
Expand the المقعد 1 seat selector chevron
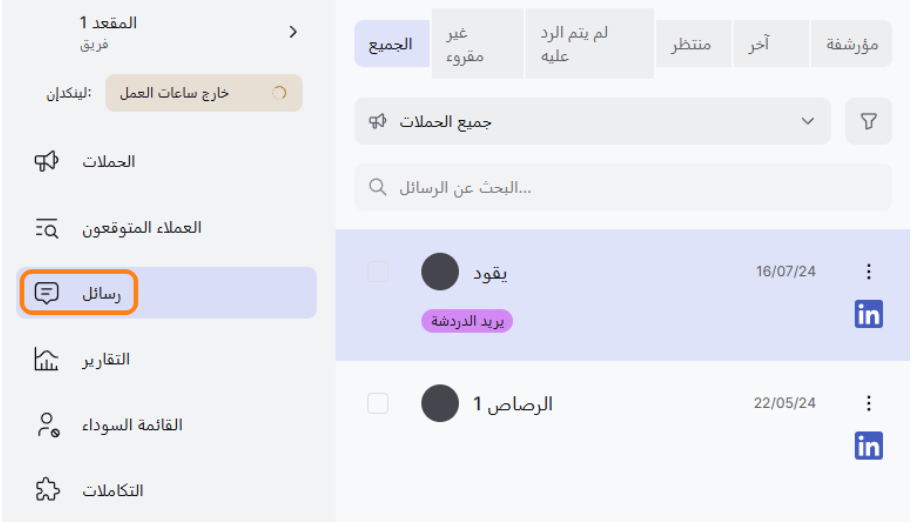[x=293, y=32]
